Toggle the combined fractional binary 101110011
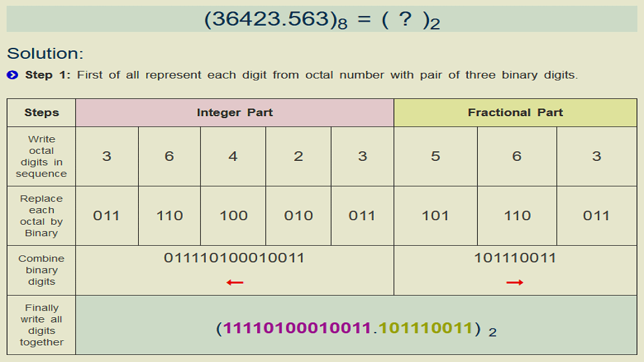Viewport: 644px width, 362px height. [x=515, y=258]
